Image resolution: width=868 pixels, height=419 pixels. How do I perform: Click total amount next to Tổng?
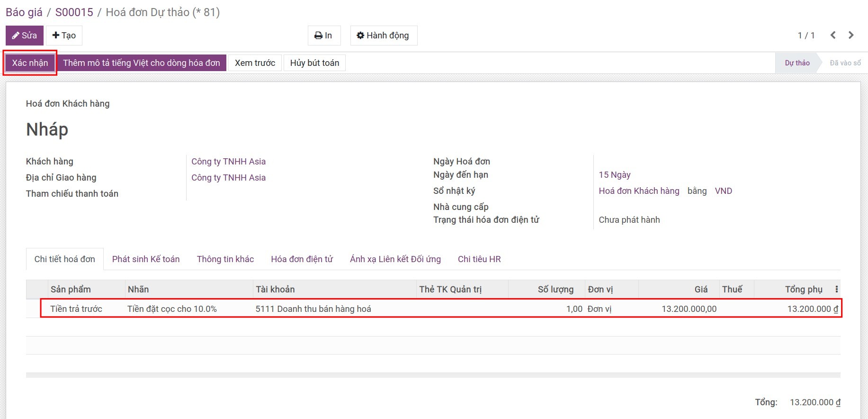(815, 402)
